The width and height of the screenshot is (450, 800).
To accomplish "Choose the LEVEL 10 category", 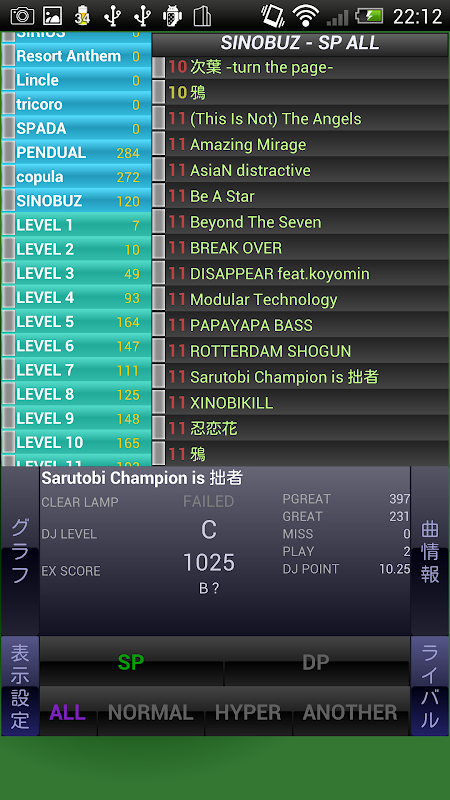I will pos(77,442).
